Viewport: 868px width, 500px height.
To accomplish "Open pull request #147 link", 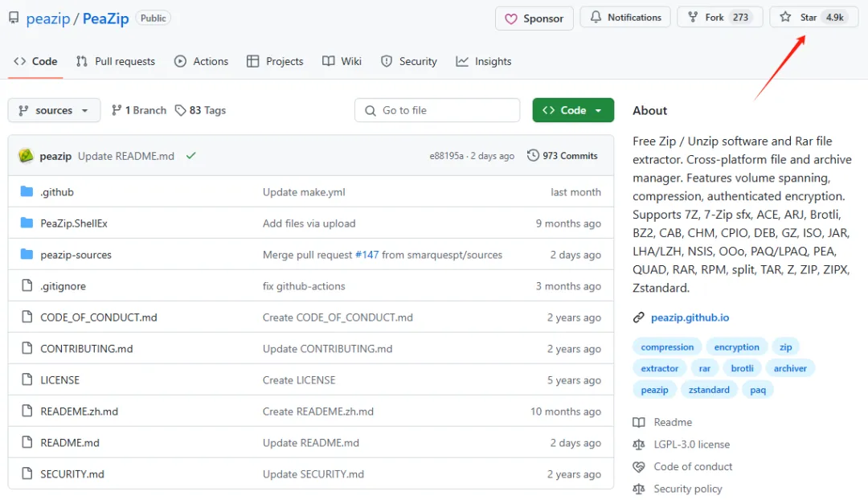I will 366,255.
